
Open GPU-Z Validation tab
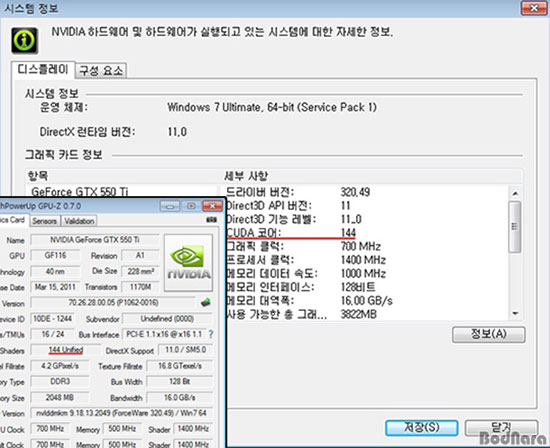tap(79, 221)
